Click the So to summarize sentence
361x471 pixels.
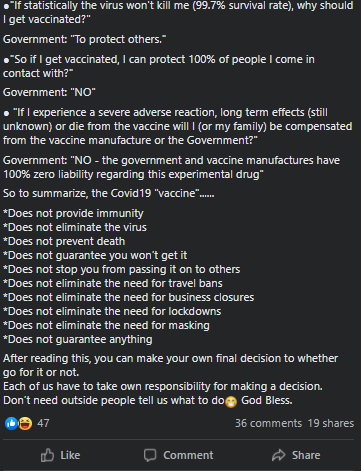[x=109, y=193]
